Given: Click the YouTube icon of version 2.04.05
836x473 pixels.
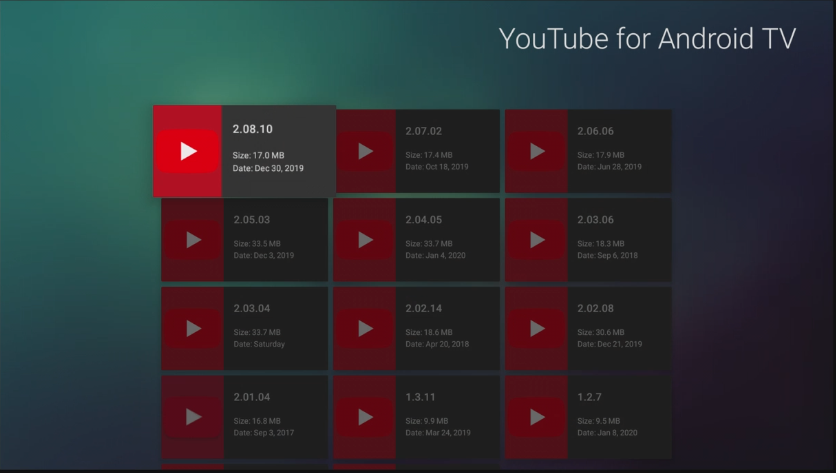Looking at the screenshot, I should tap(365, 239).
